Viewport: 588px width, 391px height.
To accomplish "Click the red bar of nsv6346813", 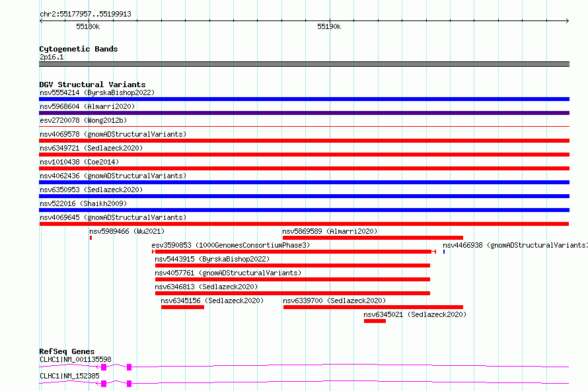I will pyautogui.click(x=293, y=293).
